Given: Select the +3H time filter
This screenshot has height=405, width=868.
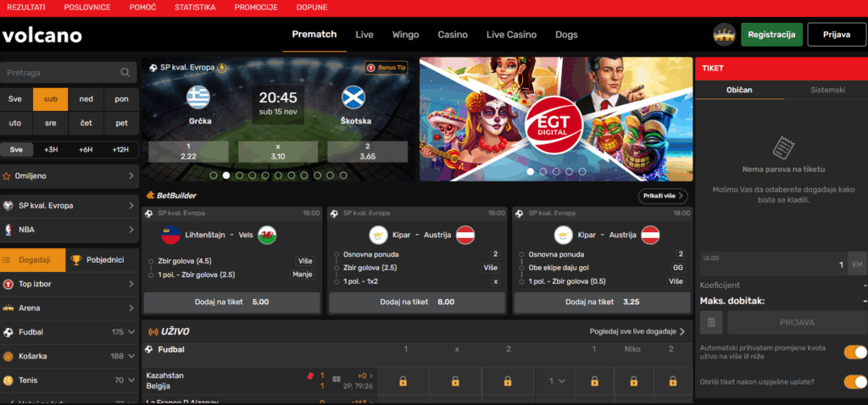Looking at the screenshot, I should pyautogui.click(x=50, y=150).
